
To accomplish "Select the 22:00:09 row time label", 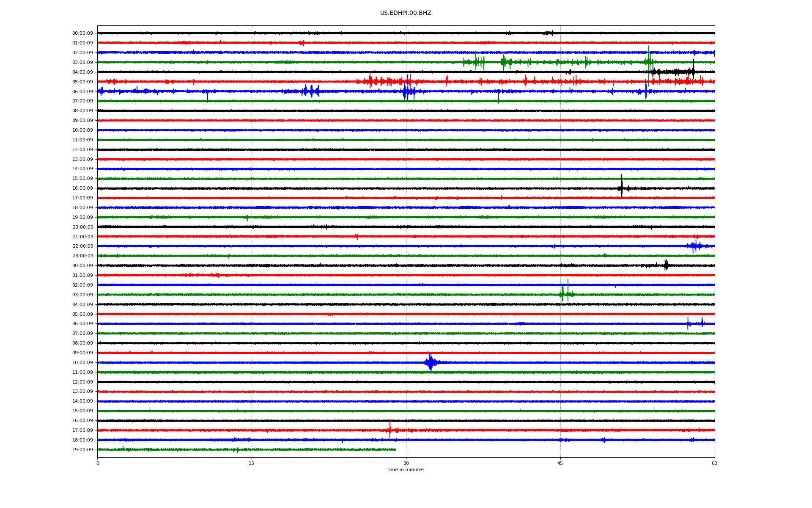I will (82, 246).
